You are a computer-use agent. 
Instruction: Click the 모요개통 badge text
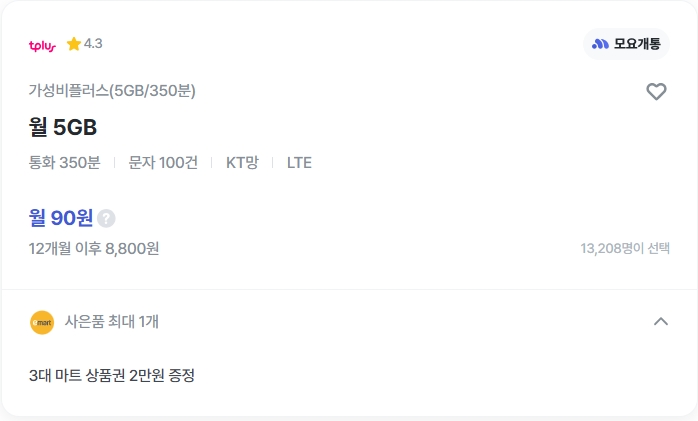point(636,44)
